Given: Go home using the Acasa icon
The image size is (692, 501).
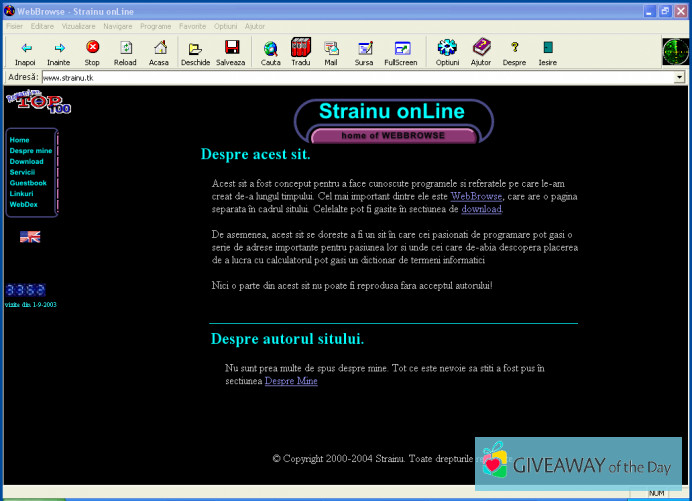Looking at the screenshot, I should [159, 47].
